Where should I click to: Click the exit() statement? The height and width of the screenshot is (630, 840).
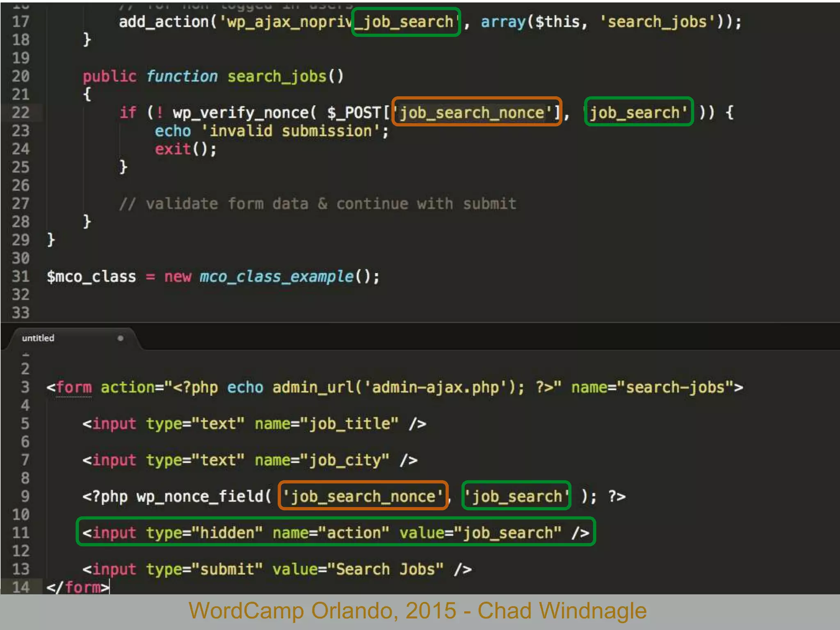[x=185, y=149]
